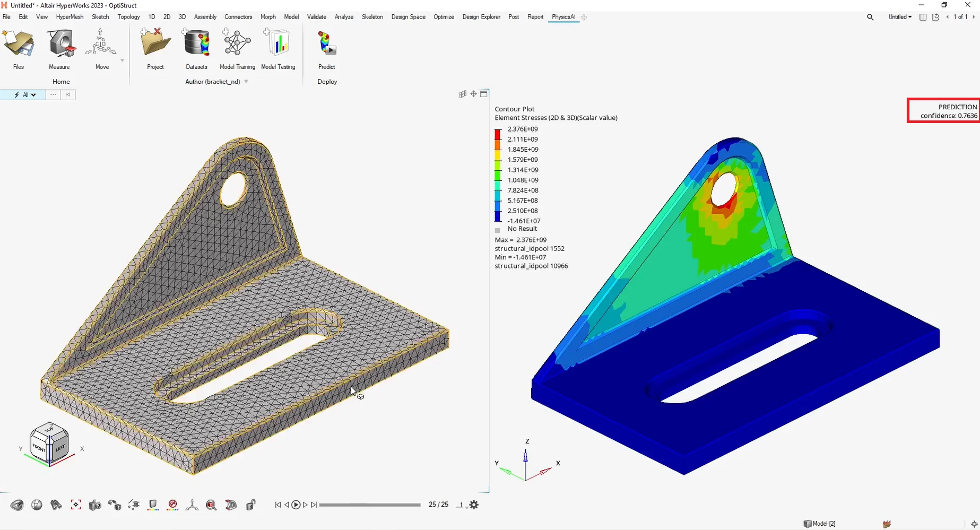The image size is (980, 530).
Task: Expand the All selector dropdown
Action: pos(25,95)
